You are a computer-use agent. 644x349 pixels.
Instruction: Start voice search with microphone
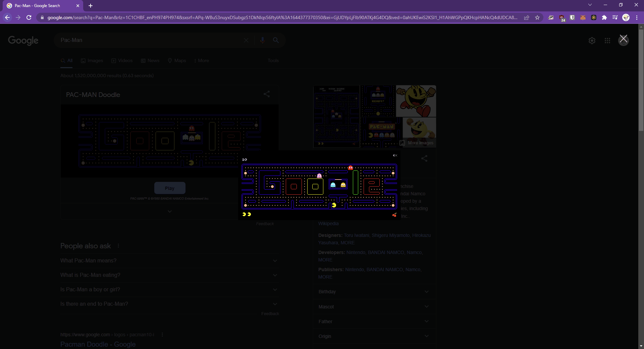tap(262, 40)
